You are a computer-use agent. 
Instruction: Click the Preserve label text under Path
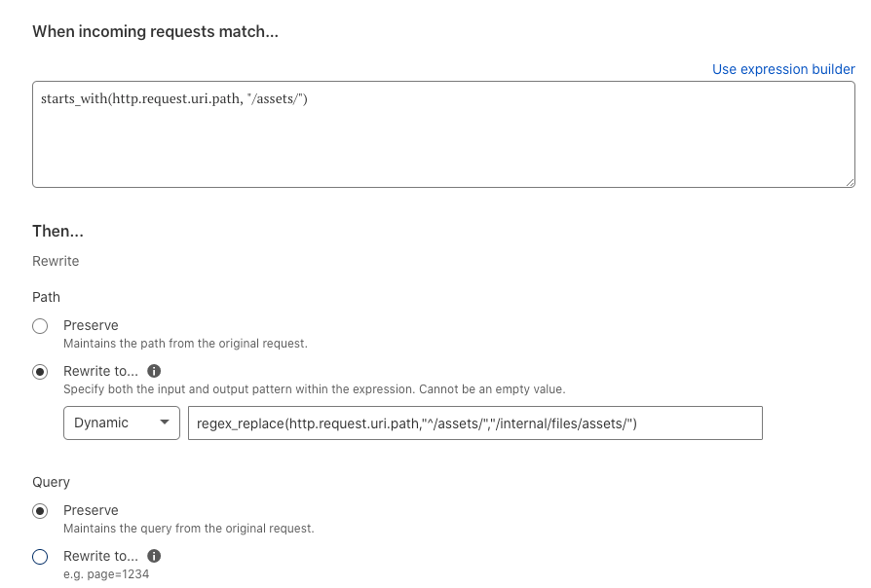tap(91, 325)
